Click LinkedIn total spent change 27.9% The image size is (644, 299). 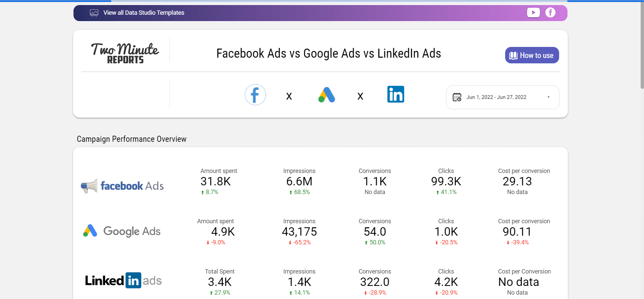click(220, 293)
